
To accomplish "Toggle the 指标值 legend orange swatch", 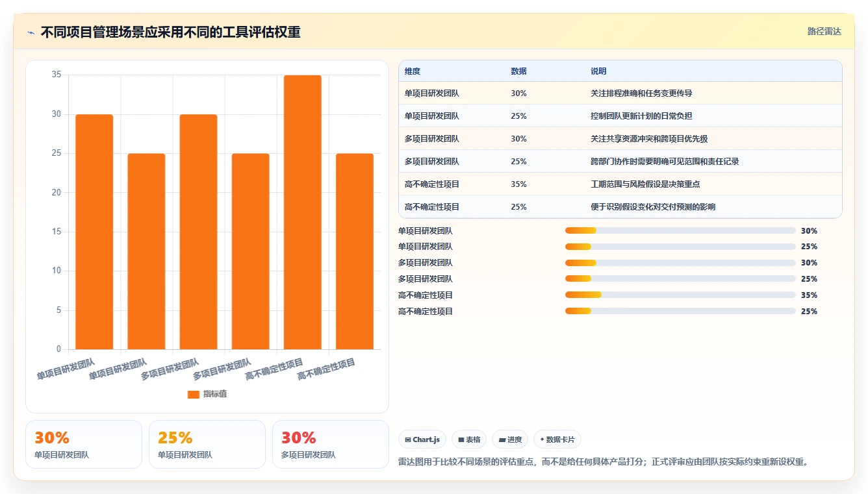I will (x=193, y=394).
